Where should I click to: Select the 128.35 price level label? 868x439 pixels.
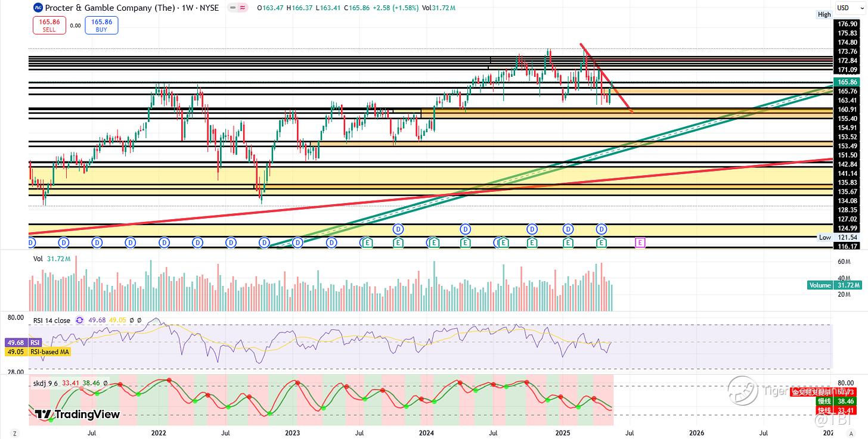[x=847, y=210]
